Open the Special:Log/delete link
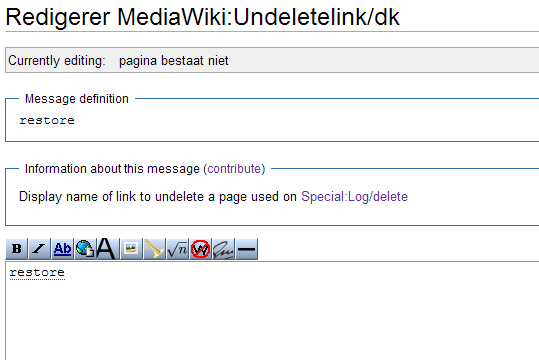The width and height of the screenshot is (539, 360). pyautogui.click(x=354, y=197)
